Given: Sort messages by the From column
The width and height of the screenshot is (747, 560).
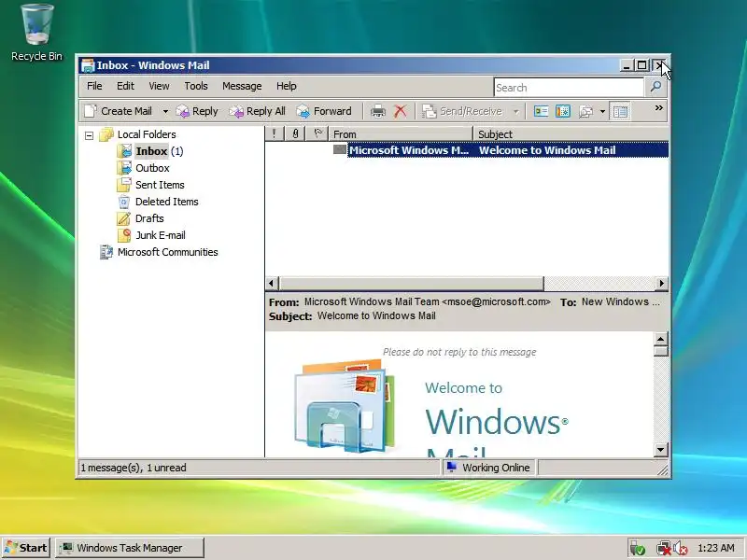Looking at the screenshot, I should click(x=401, y=134).
